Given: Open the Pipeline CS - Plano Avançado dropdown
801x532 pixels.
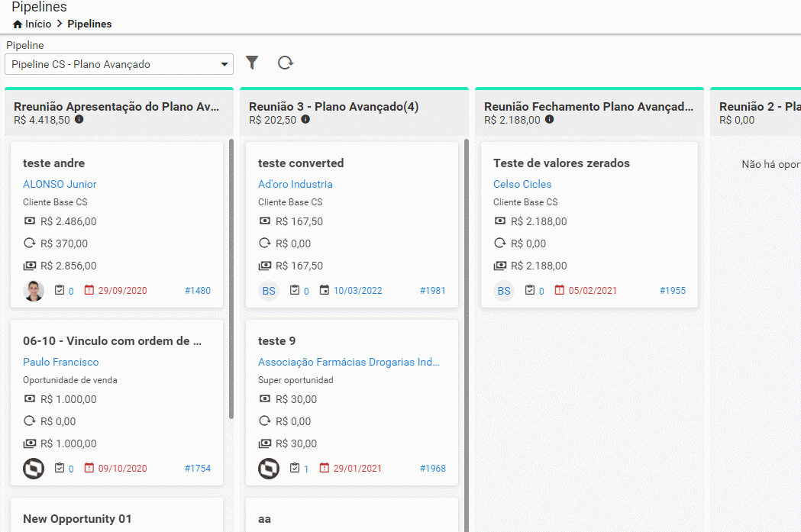Looking at the screenshot, I should tap(119, 64).
